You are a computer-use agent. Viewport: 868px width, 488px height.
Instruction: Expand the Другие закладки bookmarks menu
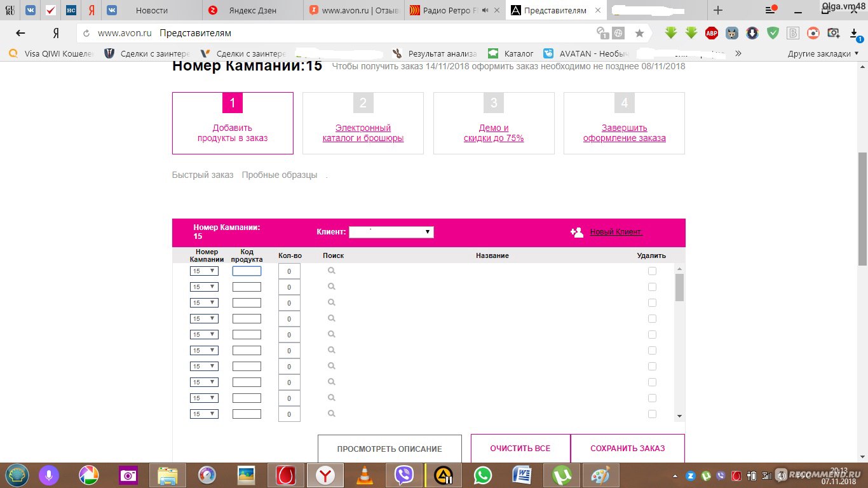point(823,54)
